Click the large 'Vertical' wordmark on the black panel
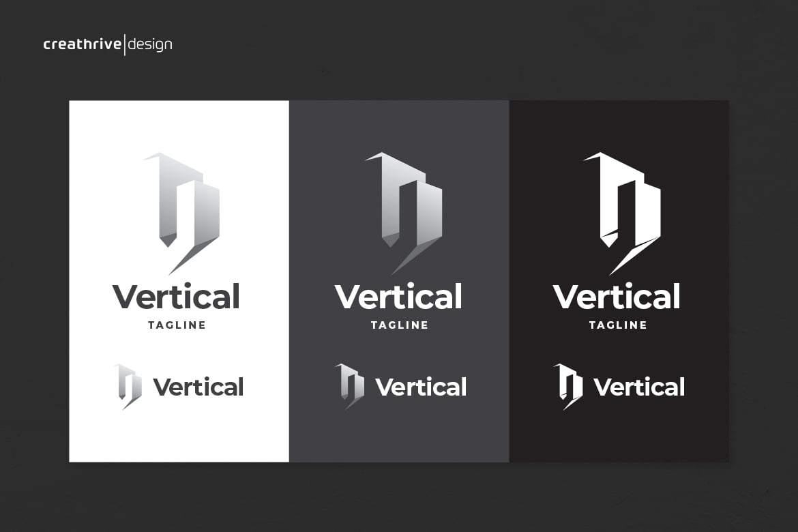 (617, 297)
